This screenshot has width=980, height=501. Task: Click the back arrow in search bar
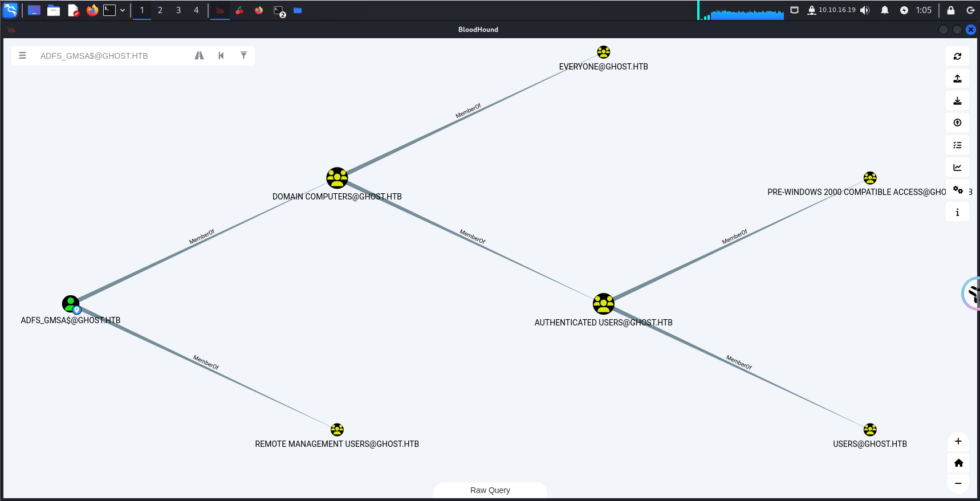[221, 55]
